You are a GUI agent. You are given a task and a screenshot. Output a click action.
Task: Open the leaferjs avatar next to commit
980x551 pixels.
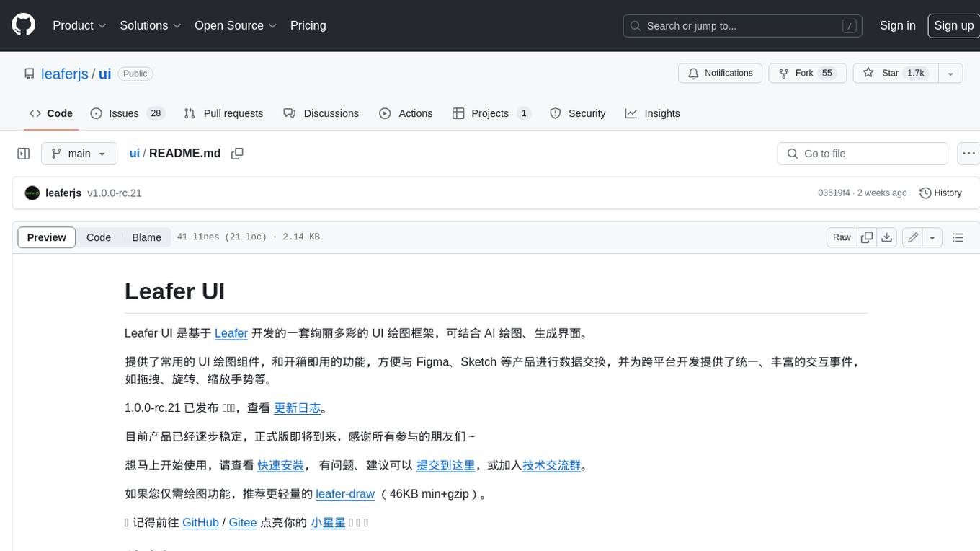[32, 193]
